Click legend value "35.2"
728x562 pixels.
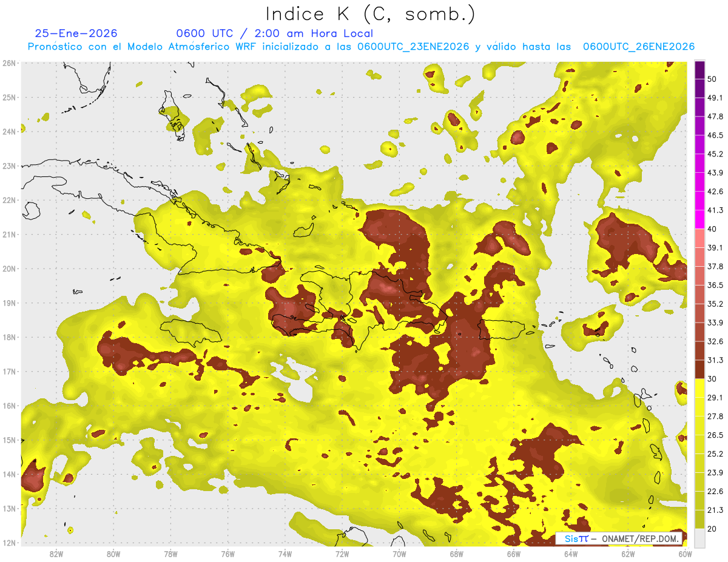point(715,304)
